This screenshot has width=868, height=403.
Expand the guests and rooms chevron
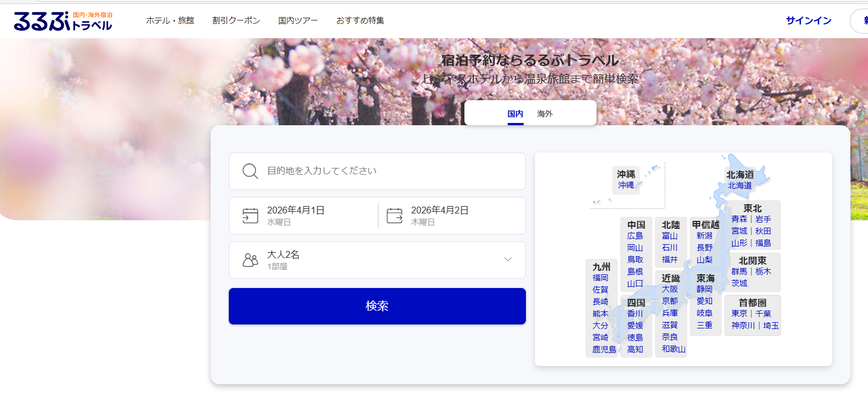pyautogui.click(x=508, y=260)
